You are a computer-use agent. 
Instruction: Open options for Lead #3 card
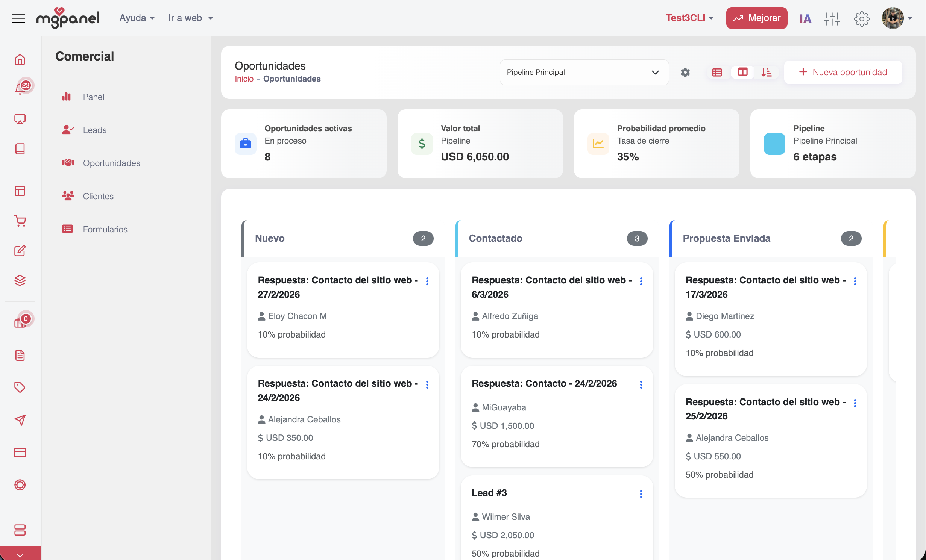(x=641, y=494)
